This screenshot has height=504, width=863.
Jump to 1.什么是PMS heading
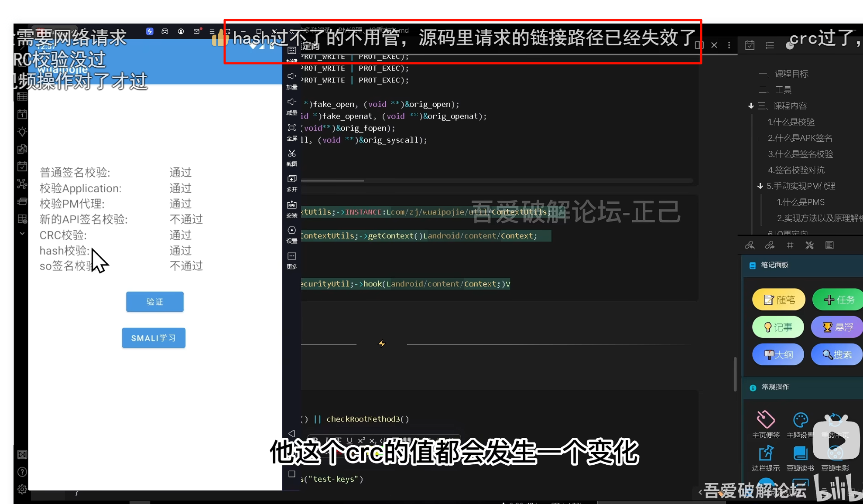[x=801, y=202]
